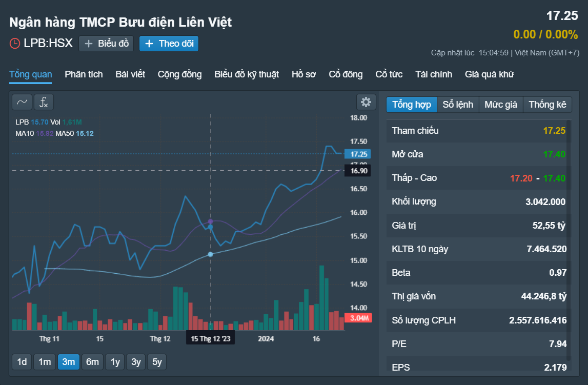Open the Cổ tức tab
The width and height of the screenshot is (588, 385).
click(389, 74)
